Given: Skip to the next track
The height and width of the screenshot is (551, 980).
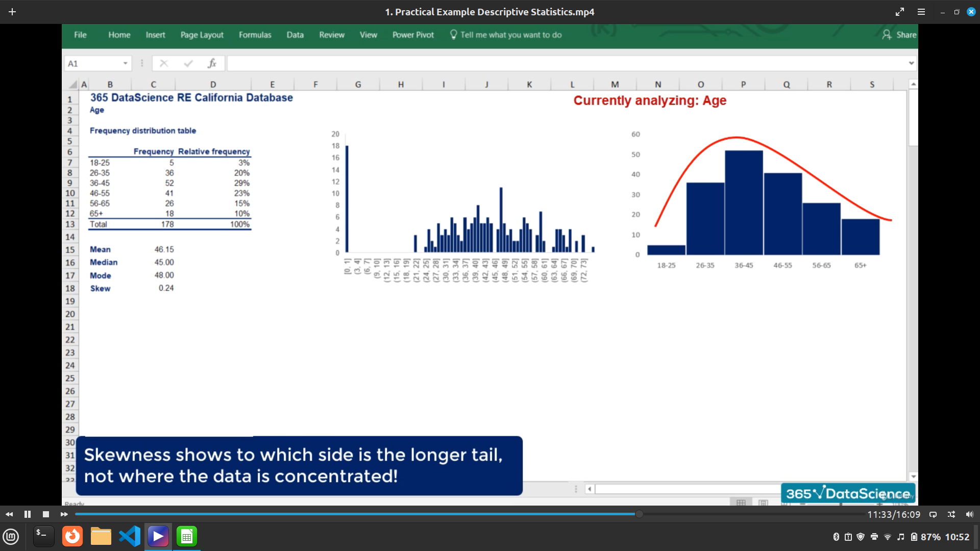Looking at the screenshot, I should click(64, 514).
